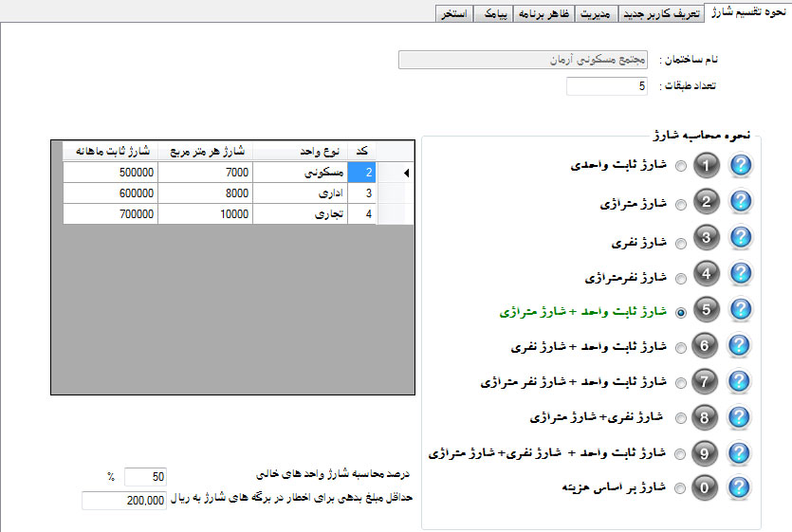This screenshot has width=792, height=532.
Task: Click the round number 7 badge
Action: pos(705,381)
